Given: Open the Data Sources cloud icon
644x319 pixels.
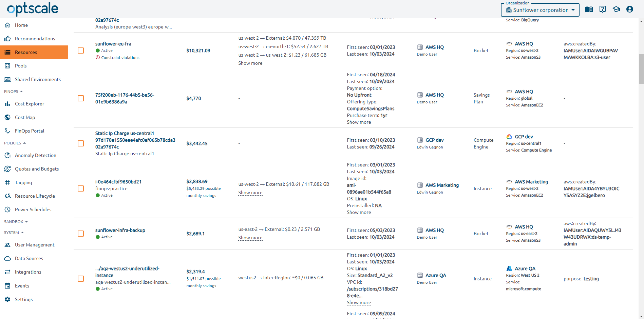Looking at the screenshot, I should (7, 258).
